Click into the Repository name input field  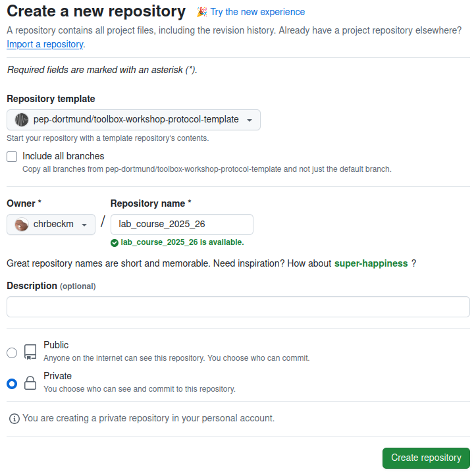point(182,225)
